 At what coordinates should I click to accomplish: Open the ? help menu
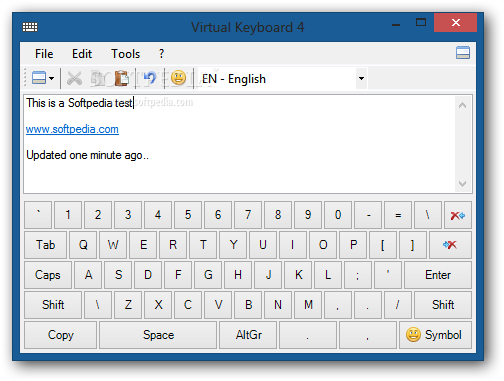[161, 54]
